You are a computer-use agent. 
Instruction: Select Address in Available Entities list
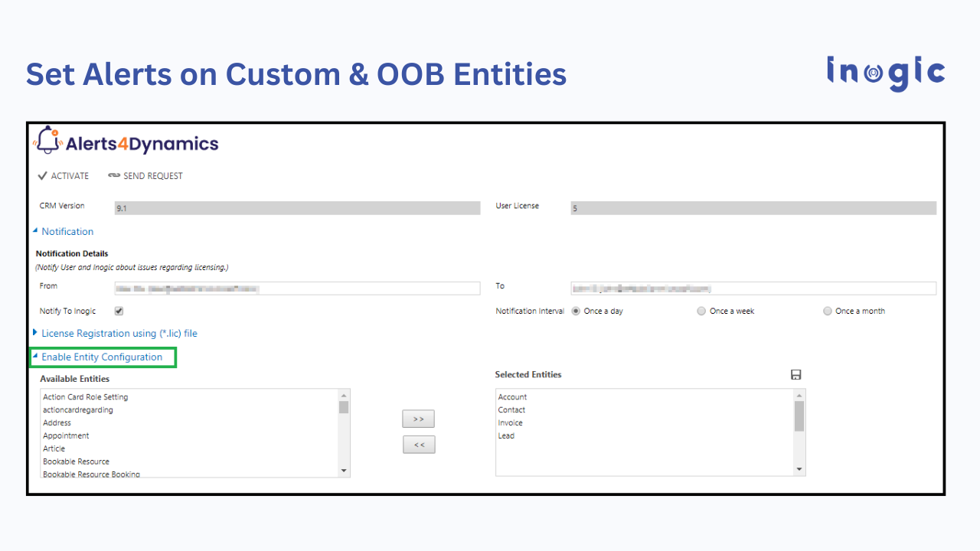57,422
